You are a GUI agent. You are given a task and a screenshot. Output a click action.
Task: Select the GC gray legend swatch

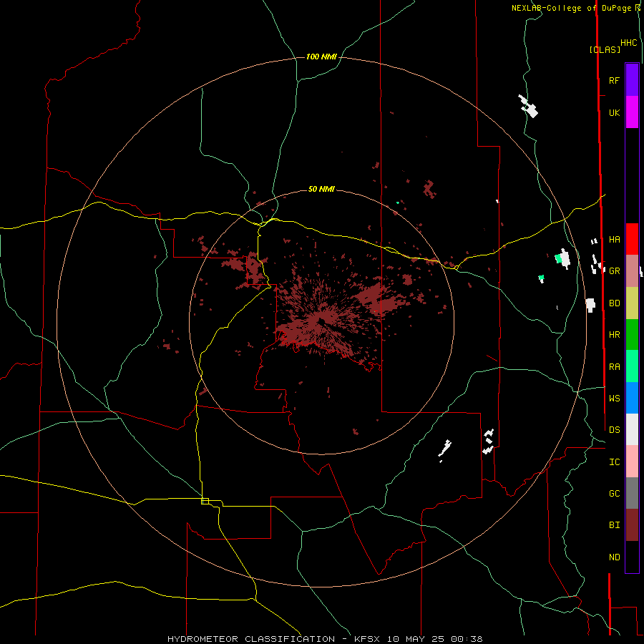632,493
